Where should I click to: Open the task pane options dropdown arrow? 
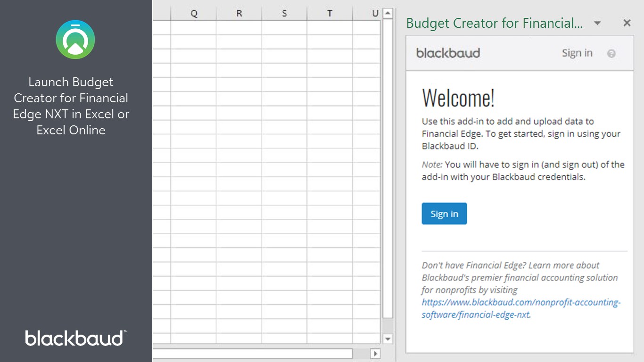(597, 23)
